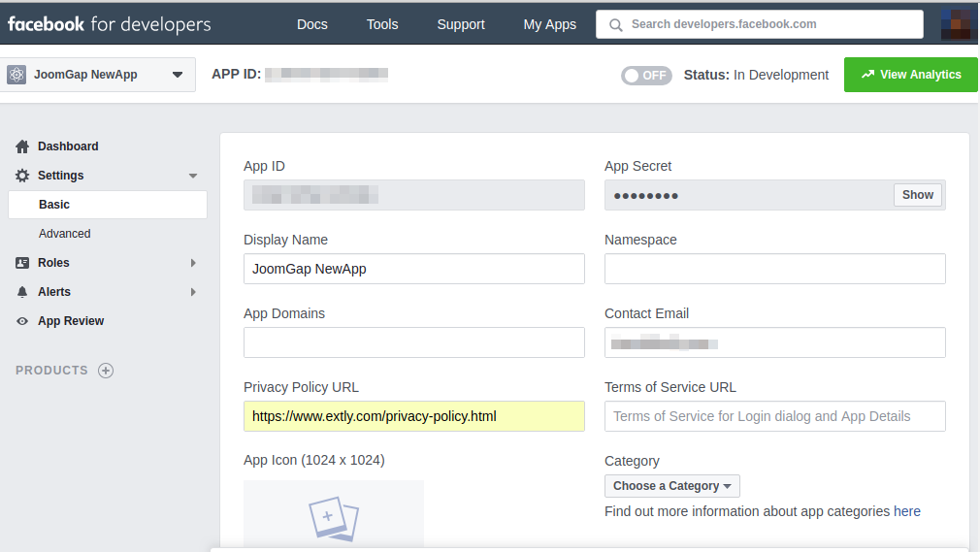This screenshot has width=980, height=552.
Task: Click the search magnifier icon
Action: (x=615, y=25)
